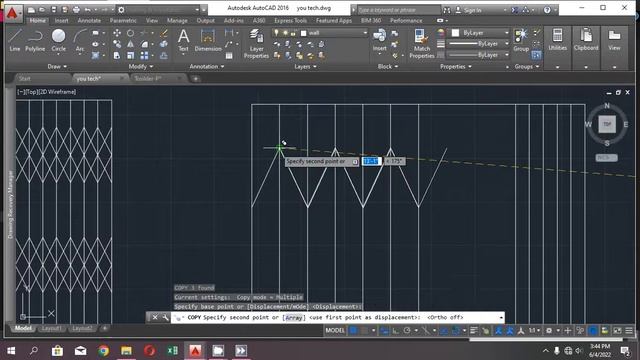Toggle Clean Screen in status bar
Image resolution: width=640 pixels, height=360 pixels.
tap(617, 330)
